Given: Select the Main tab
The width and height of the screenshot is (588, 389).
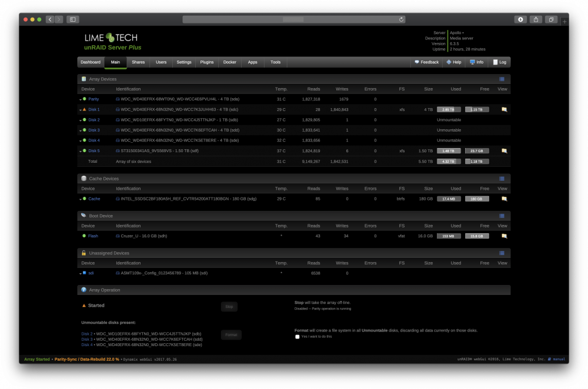Looking at the screenshot, I should coord(115,62).
